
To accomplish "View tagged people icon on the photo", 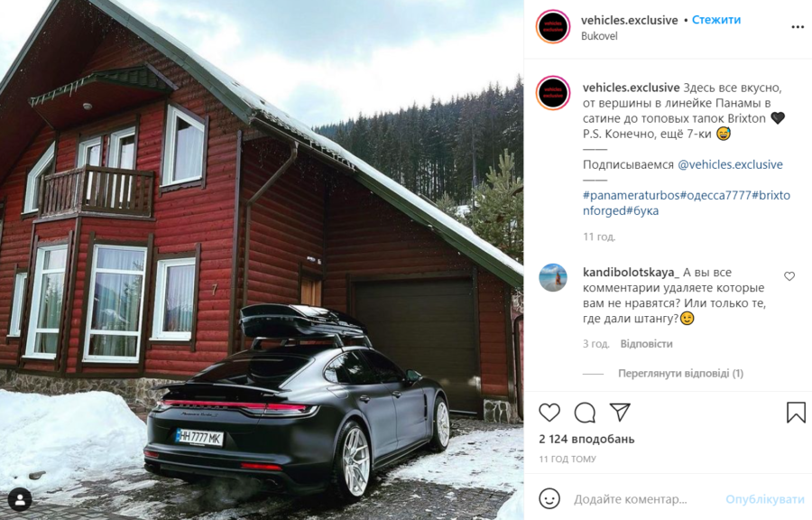I will coord(20,500).
